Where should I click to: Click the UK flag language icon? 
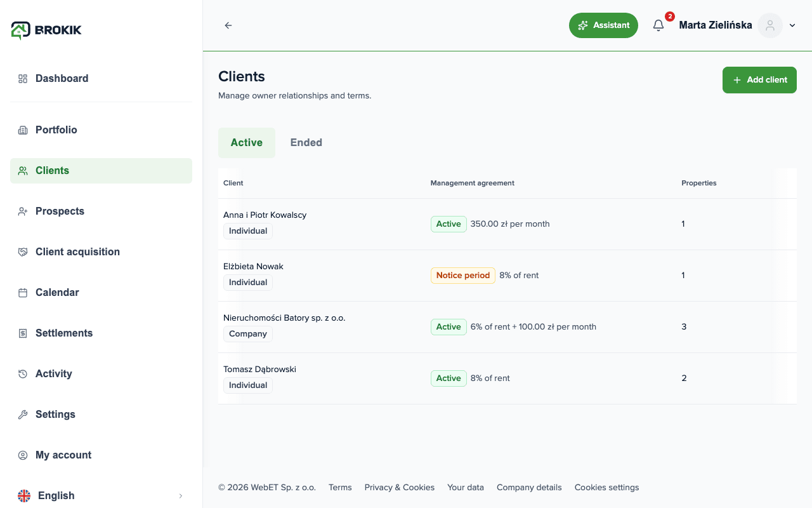coord(24,496)
